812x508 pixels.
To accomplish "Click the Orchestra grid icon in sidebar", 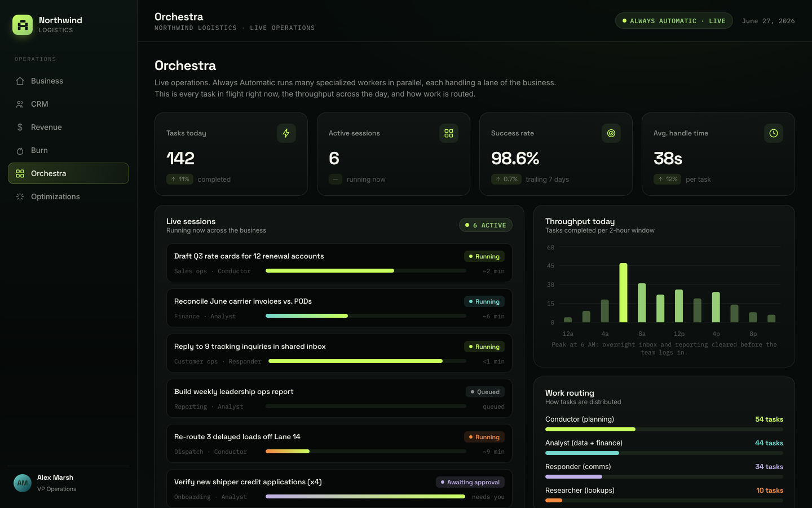I will click(20, 173).
